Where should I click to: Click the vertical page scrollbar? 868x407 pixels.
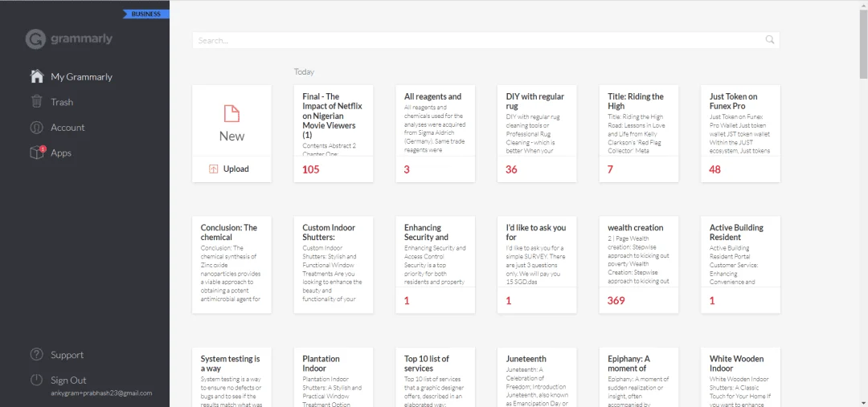tap(863, 204)
